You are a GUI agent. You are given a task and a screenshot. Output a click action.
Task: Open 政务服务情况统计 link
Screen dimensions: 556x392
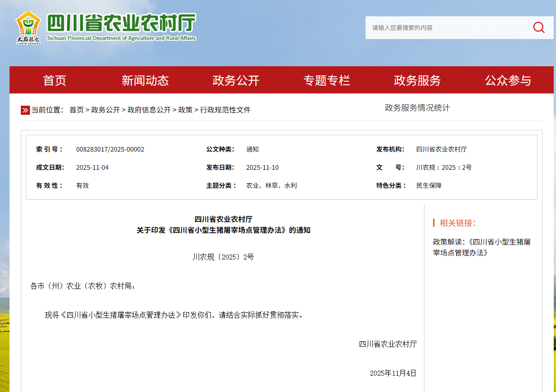tap(417, 108)
